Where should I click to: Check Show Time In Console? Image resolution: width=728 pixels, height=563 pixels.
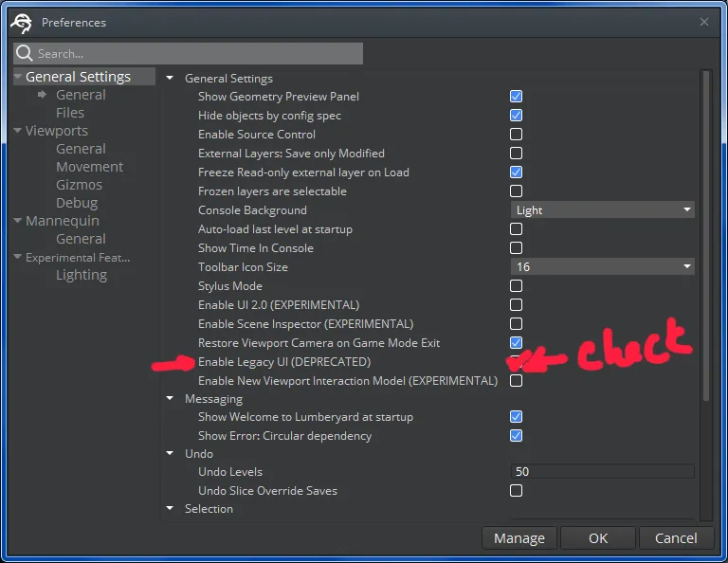pos(516,247)
